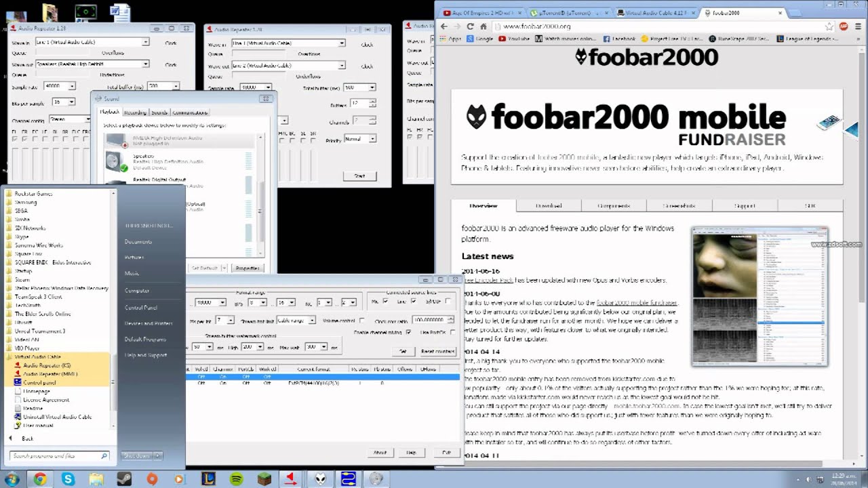868x488 pixels.
Task: Click Chrome back arrow button
Action: (443, 26)
